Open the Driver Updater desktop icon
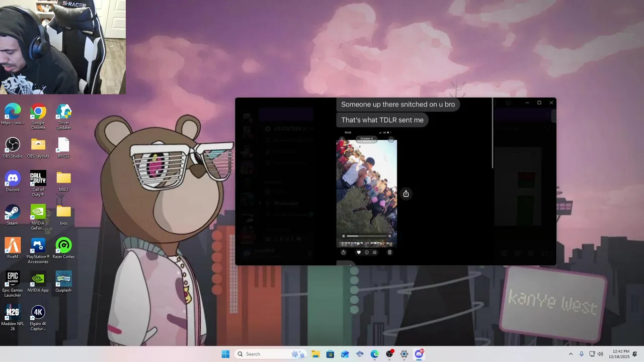 63,117
